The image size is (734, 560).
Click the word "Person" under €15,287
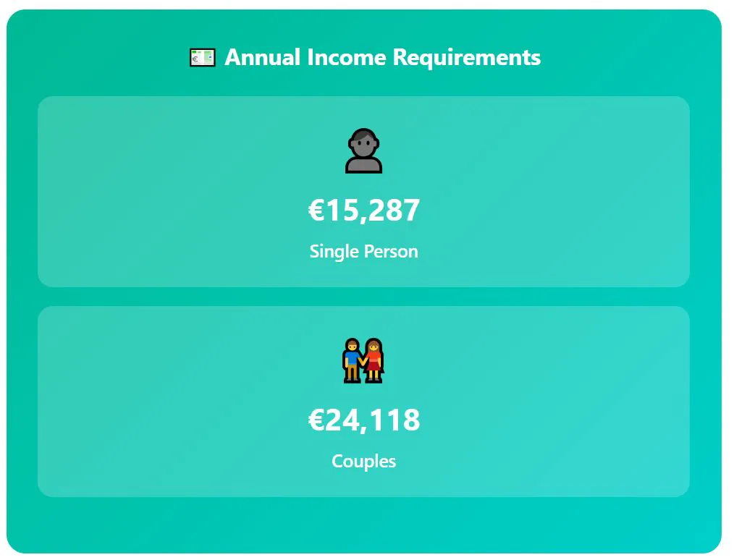[x=392, y=252]
